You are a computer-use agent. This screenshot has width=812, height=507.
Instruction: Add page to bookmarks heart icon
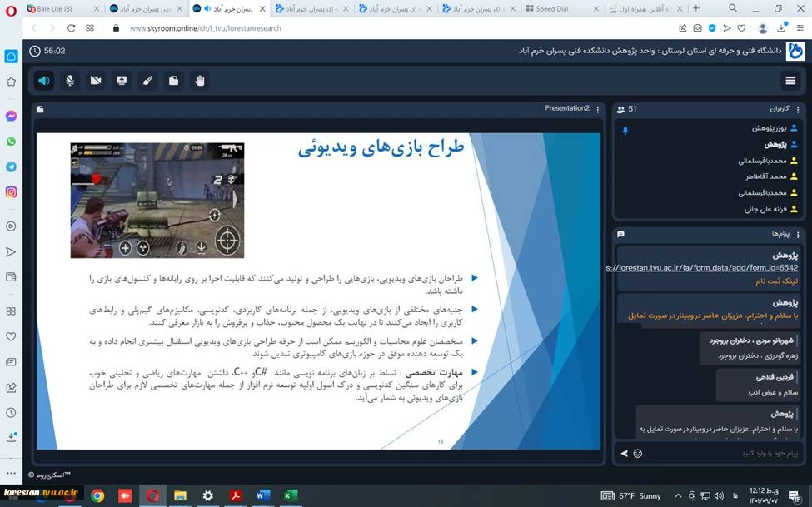pyautogui.click(x=741, y=28)
